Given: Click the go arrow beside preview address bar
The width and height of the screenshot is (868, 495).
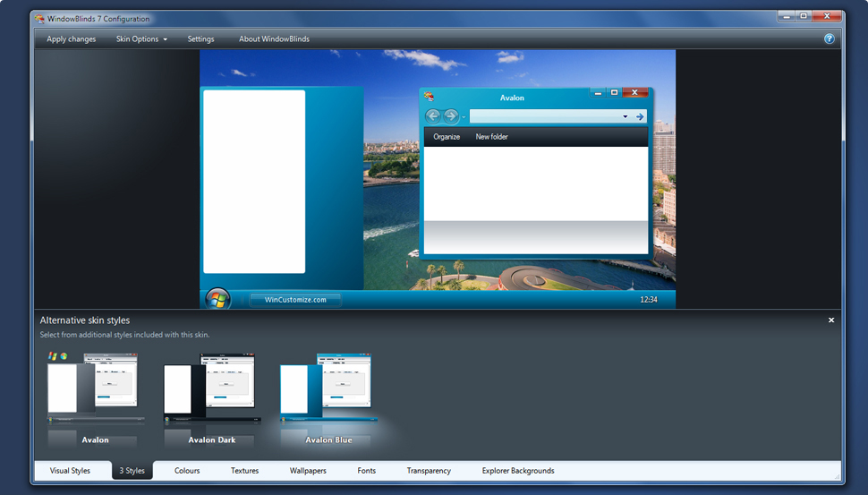Looking at the screenshot, I should [x=640, y=117].
